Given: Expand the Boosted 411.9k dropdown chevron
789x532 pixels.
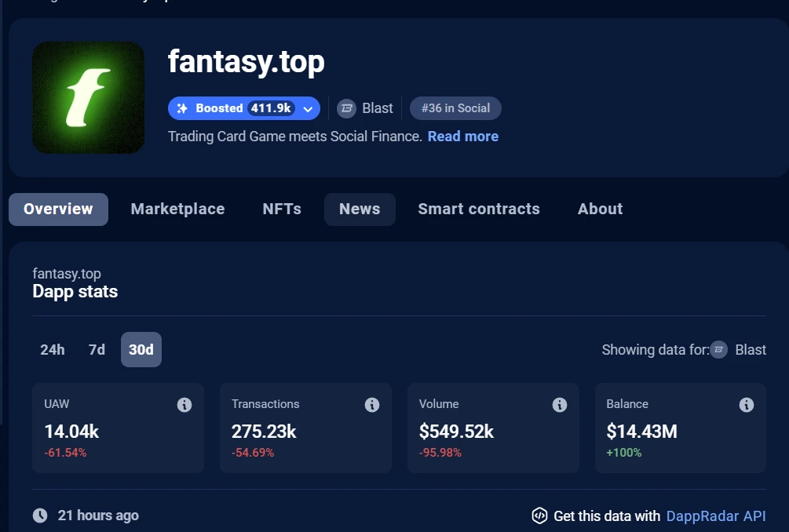Looking at the screenshot, I should click(x=308, y=109).
